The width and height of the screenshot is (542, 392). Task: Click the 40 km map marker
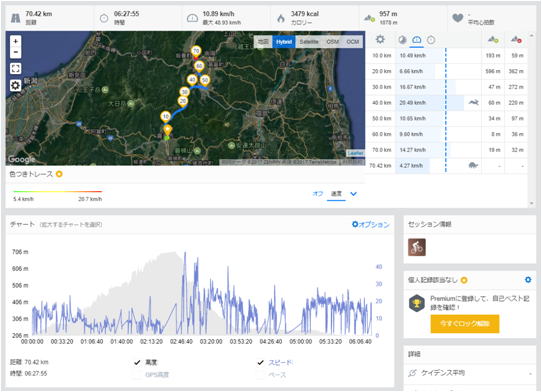[x=192, y=80]
